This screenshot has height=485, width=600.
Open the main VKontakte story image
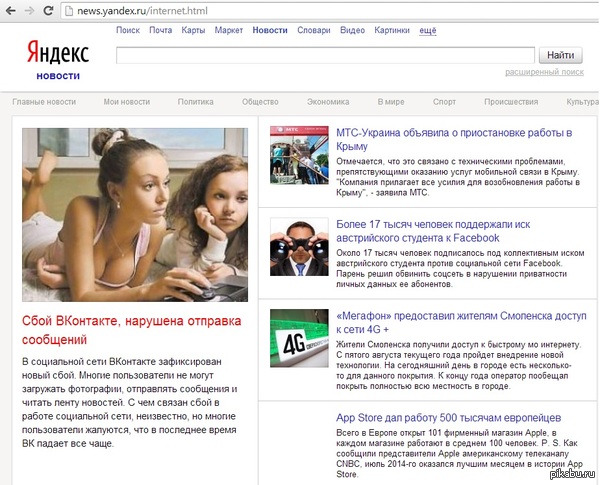(135, 214)
